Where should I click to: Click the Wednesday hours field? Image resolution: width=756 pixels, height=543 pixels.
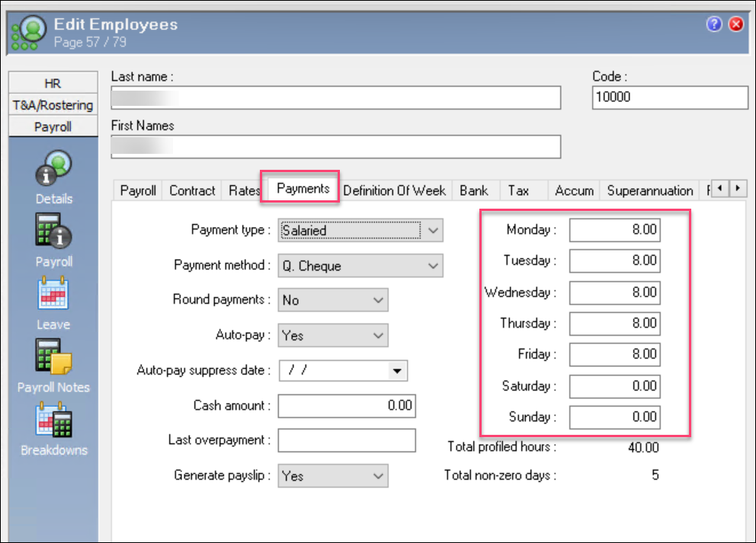615,292
